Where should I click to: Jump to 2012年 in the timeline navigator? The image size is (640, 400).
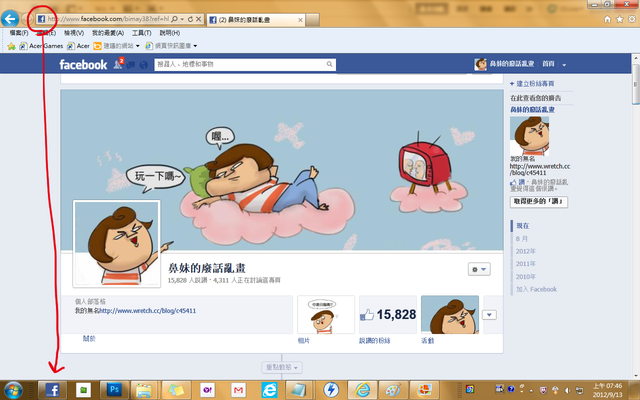[x=525, y=251]
